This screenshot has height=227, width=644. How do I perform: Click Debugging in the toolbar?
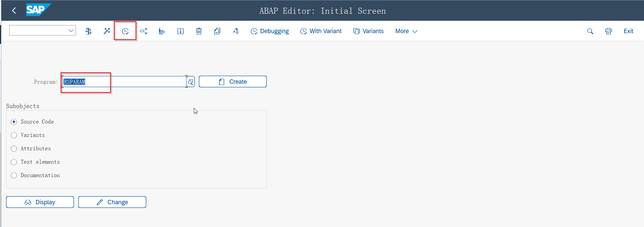point(270,31)
